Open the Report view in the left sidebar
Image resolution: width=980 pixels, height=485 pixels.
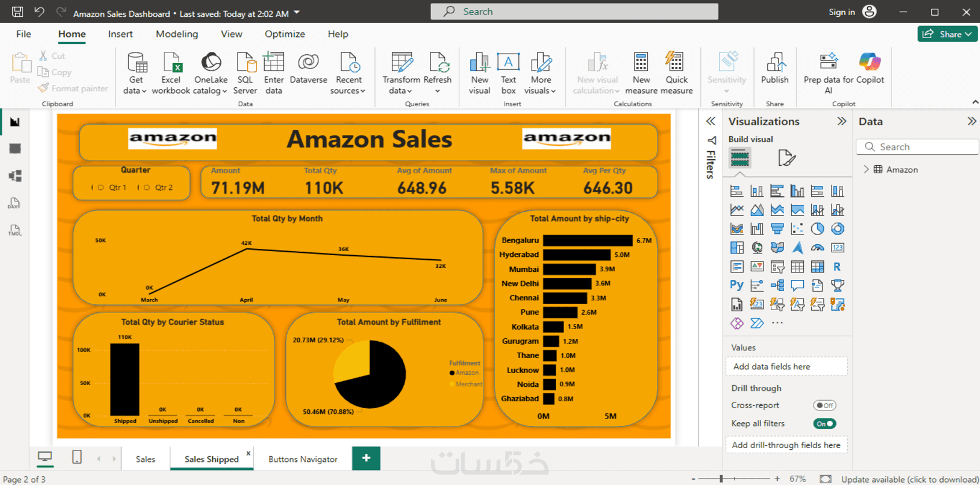pos(15,122)
